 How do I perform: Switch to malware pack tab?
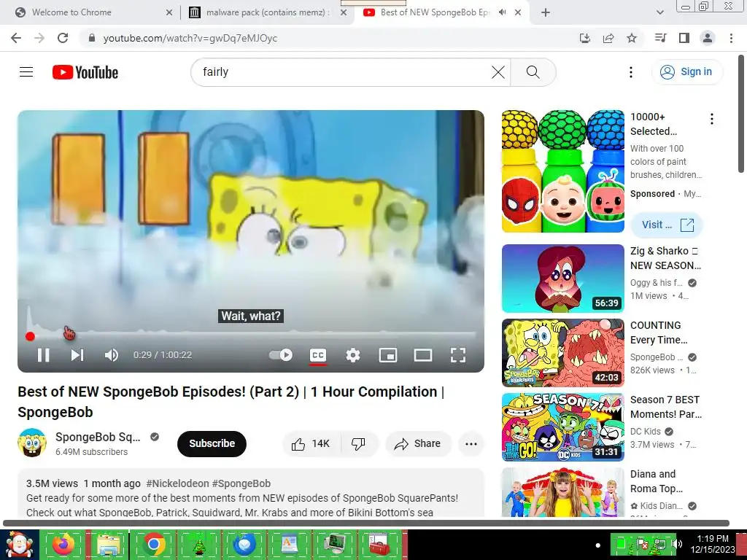pyautogui.click(x=268, y=12)
